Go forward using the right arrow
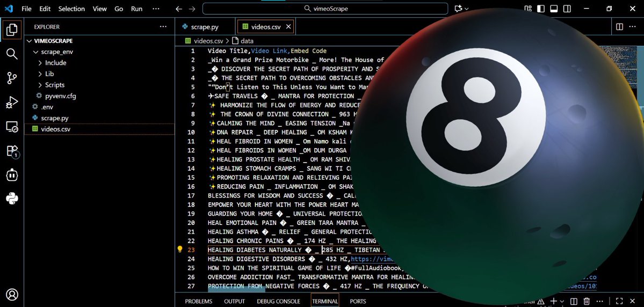Viewport: 644px width, 307px height. [x=192, y=9]
